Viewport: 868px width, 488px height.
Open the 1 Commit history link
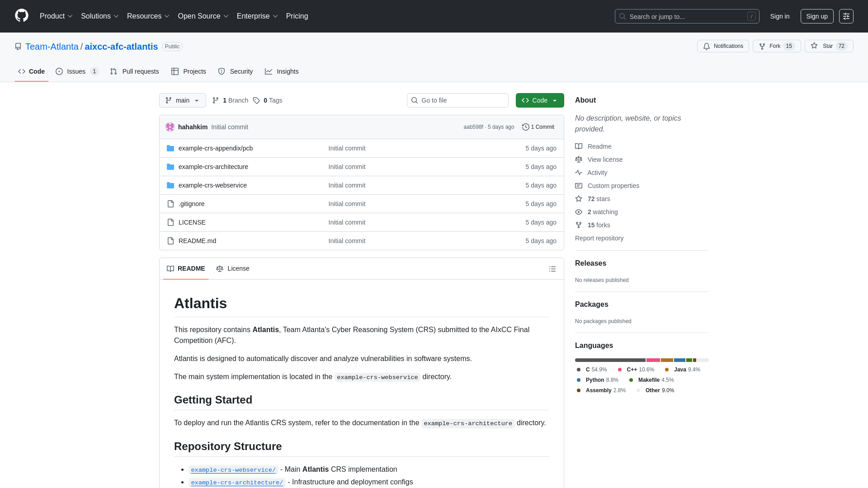pos(538,127)
